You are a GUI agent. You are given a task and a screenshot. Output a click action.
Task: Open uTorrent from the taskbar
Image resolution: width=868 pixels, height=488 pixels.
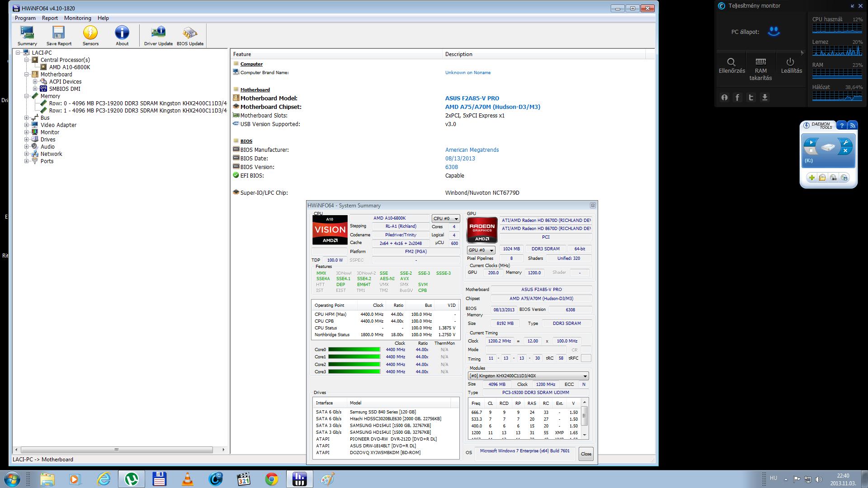[x=131, y=479]
